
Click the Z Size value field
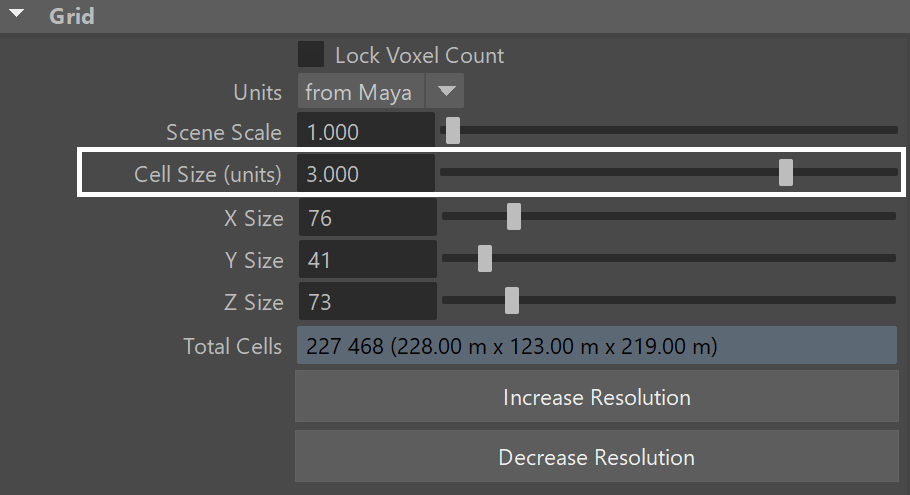click(367, 301)
